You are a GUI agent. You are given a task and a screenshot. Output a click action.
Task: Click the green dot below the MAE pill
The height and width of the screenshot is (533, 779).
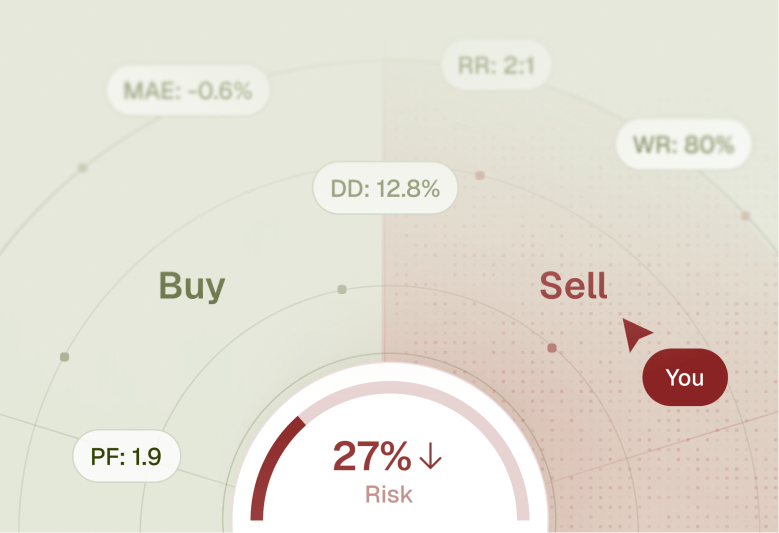pyautogui.click(x=83, y=168)
